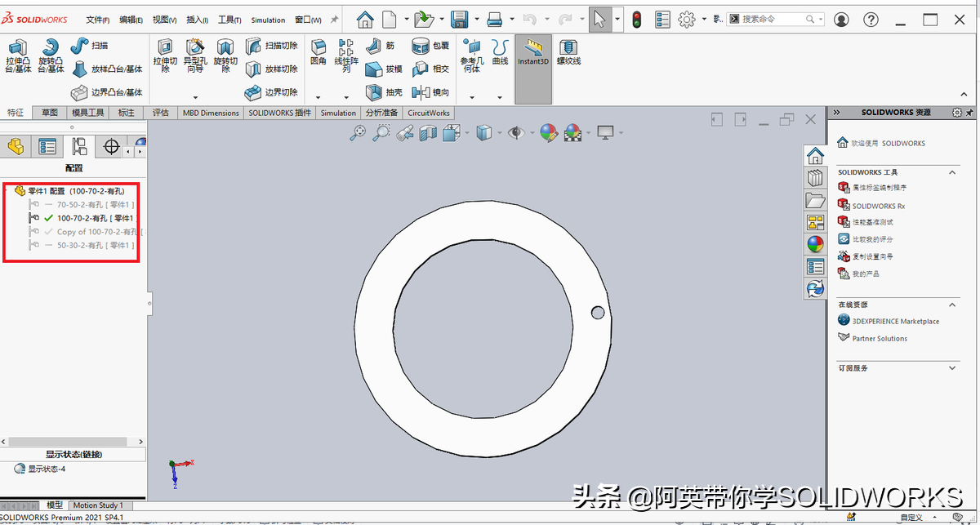
Task: Open 性能基准测试 benchmark link
Action: pos(866,222)
